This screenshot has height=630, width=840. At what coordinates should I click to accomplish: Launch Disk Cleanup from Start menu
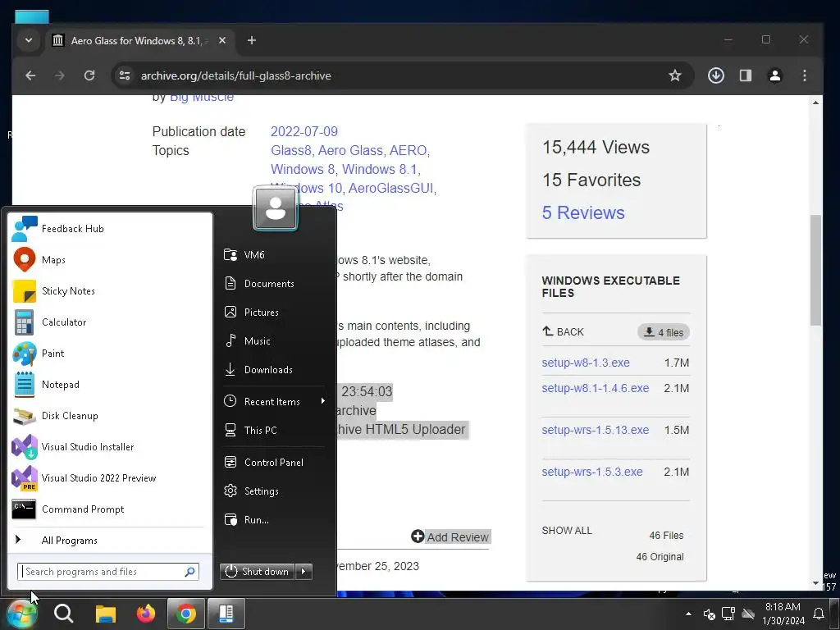click(110, 416)
